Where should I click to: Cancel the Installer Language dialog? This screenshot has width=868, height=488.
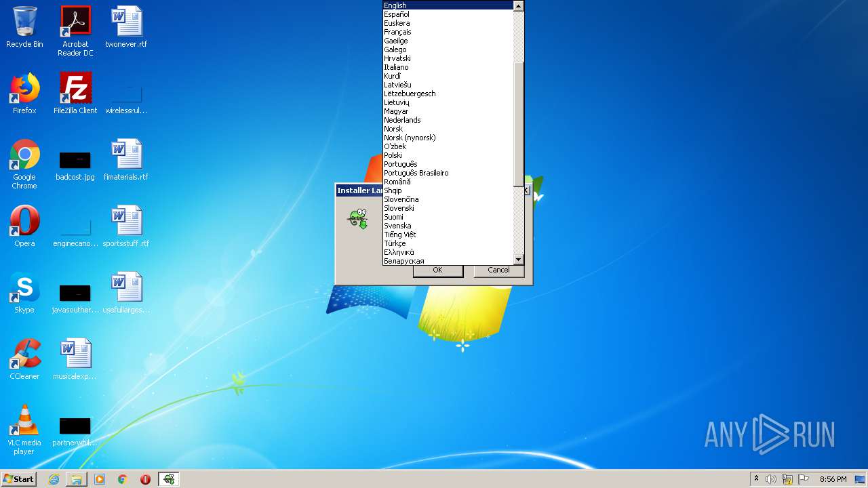[x=498, y=270]
